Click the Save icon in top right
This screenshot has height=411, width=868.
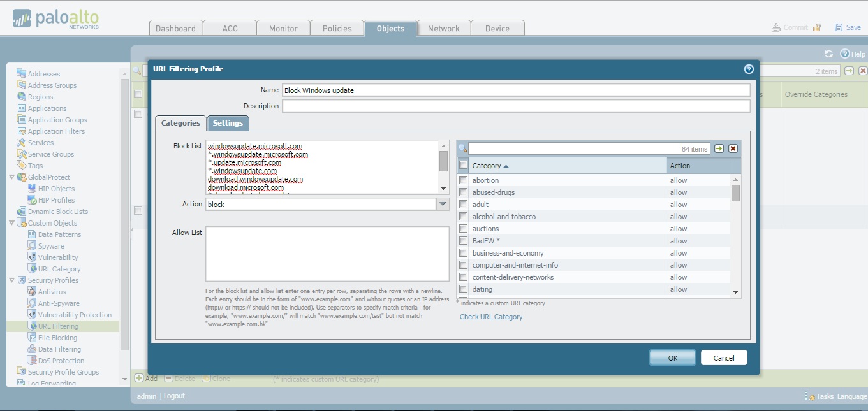(839, 27)
